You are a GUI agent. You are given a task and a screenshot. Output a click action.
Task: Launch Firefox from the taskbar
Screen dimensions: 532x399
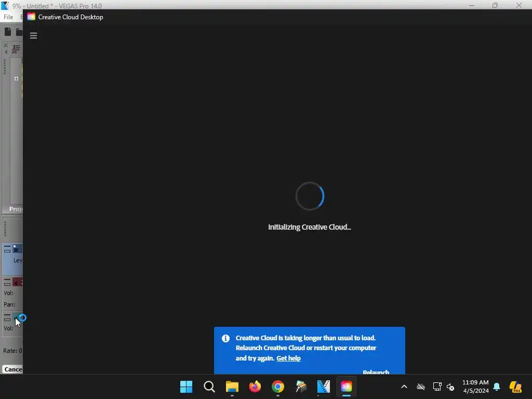click(255, 387)
